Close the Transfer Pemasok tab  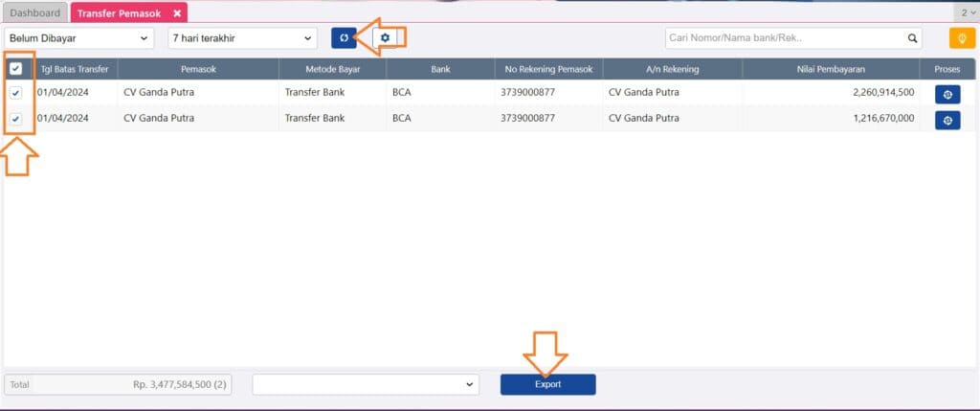coord(177,13)
